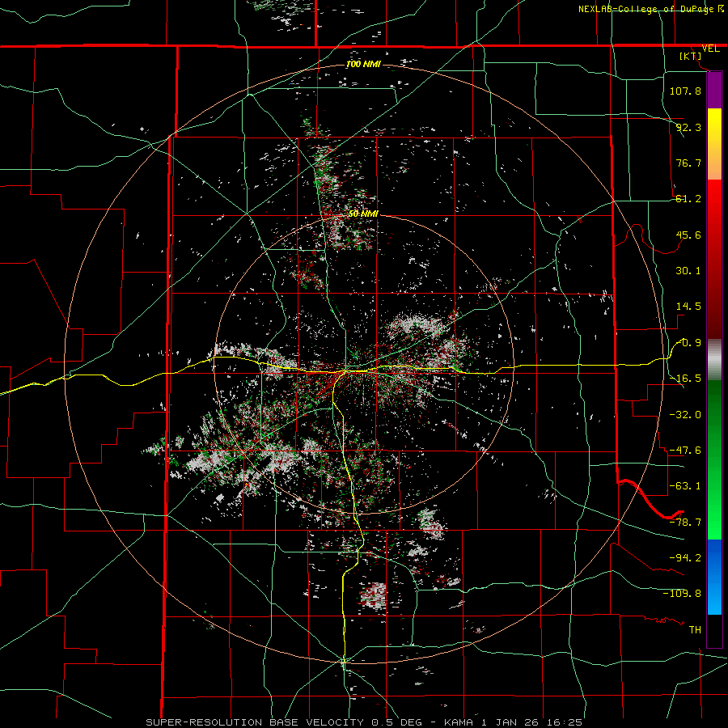Click the -0.9 value on velocity scale
The image size is (728, 728).
pyautogui.click(x=688, y=343)
